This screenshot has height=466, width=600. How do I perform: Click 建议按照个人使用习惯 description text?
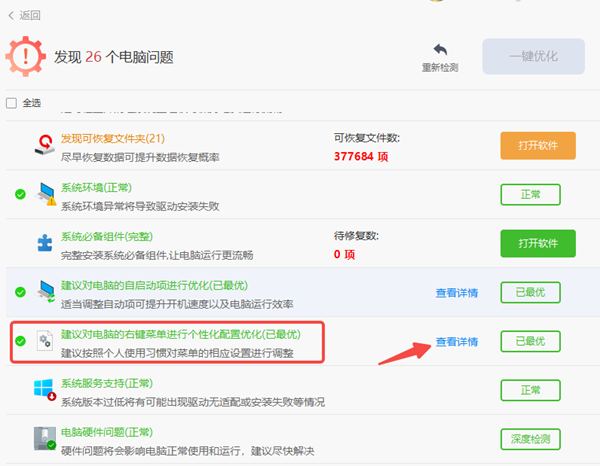click(177, 353)
